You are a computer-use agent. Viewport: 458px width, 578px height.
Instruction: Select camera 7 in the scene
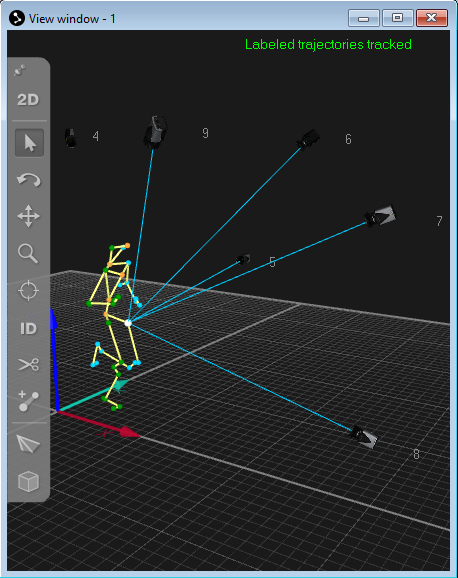point(380,216)
